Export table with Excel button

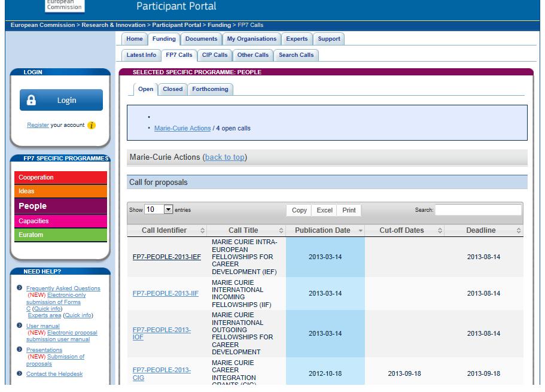pos(325,210)
